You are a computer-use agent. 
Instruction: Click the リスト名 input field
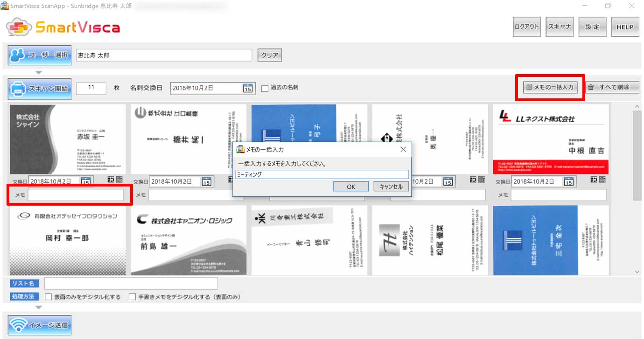point(131,284)
